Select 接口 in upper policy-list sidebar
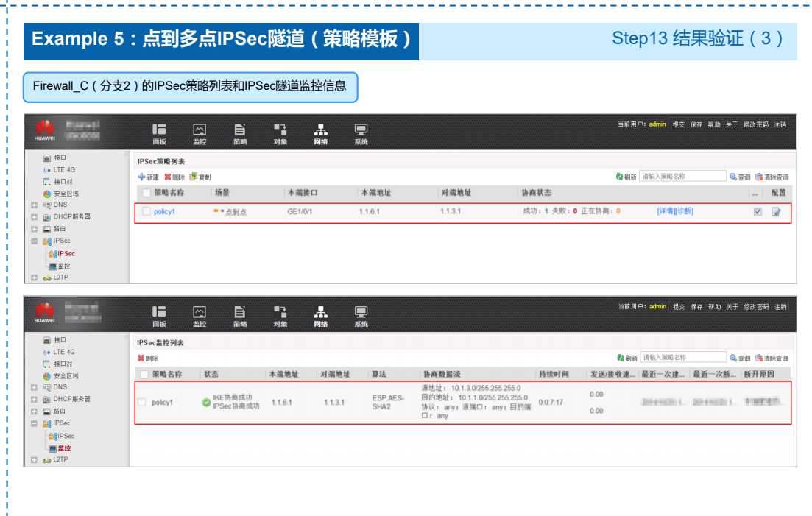 pos(54,158)
